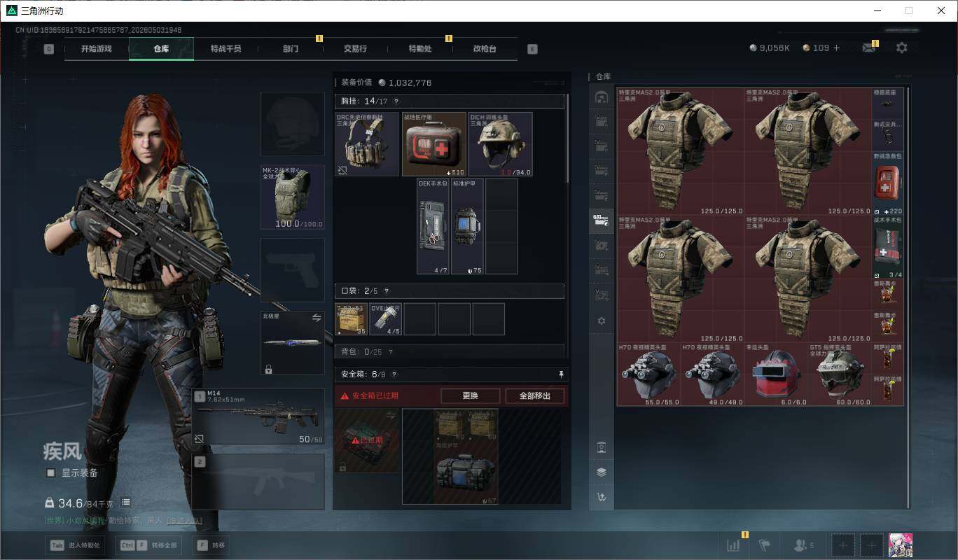The height and width of the screenshot is (560, 958).
Task: Go to the 部门 tab
Action: tap(291, 49)
